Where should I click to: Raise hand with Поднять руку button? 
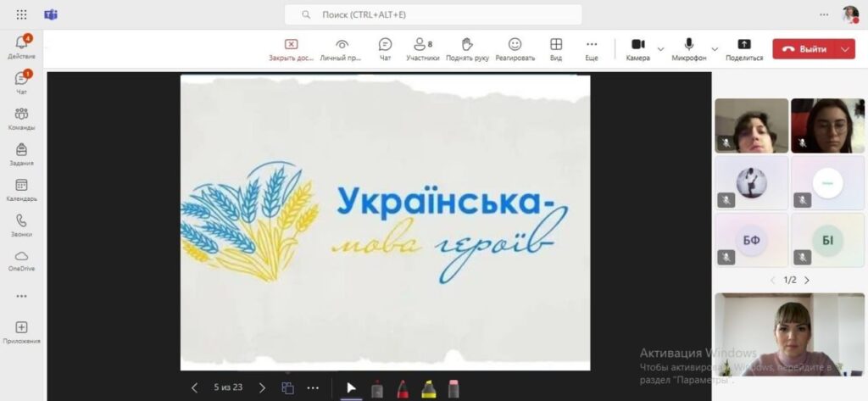click(466, 48)
